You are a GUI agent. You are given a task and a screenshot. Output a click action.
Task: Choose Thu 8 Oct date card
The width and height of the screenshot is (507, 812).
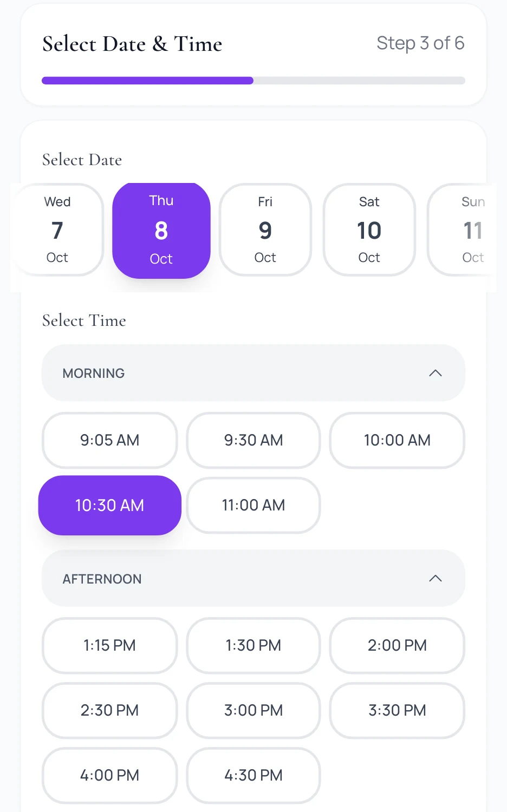161,231
